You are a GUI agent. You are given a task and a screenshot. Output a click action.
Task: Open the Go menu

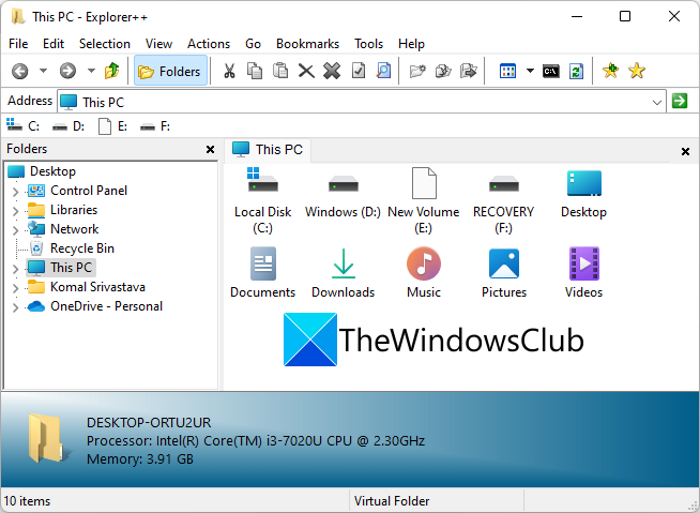253,44
